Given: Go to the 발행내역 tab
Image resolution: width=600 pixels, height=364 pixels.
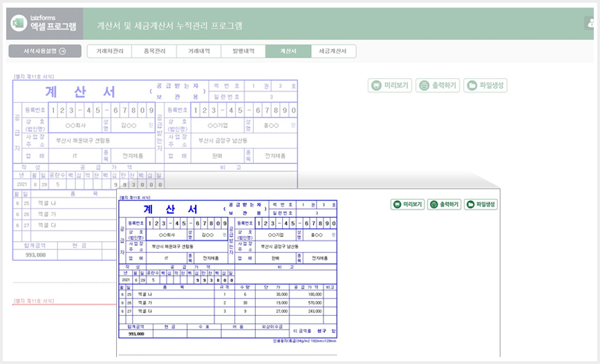Looking at the screenshot, I should point(243,51).
